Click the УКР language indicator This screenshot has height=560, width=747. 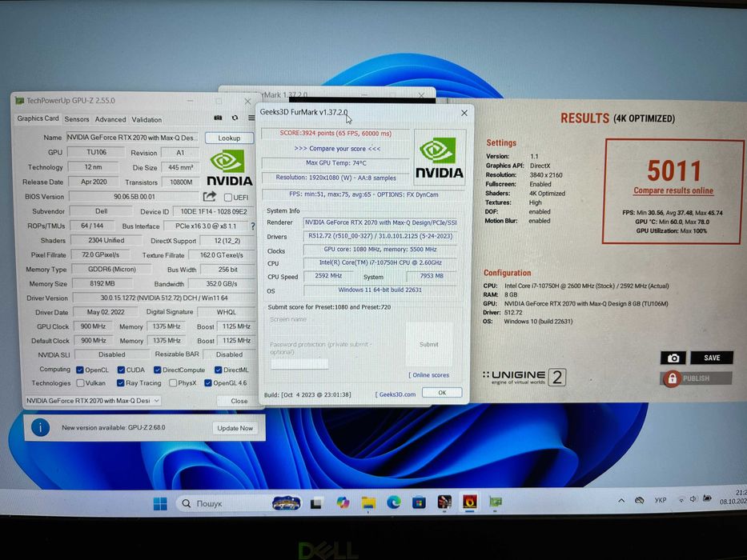(x=661, y=500)
